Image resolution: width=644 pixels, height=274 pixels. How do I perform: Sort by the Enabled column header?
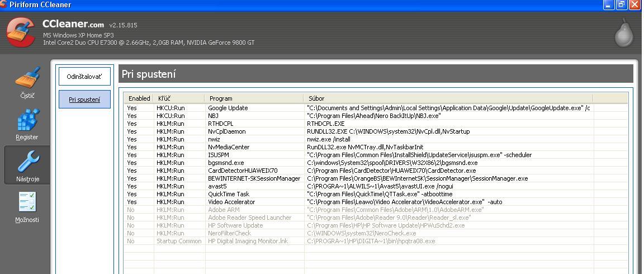click(x=139, y=98)
